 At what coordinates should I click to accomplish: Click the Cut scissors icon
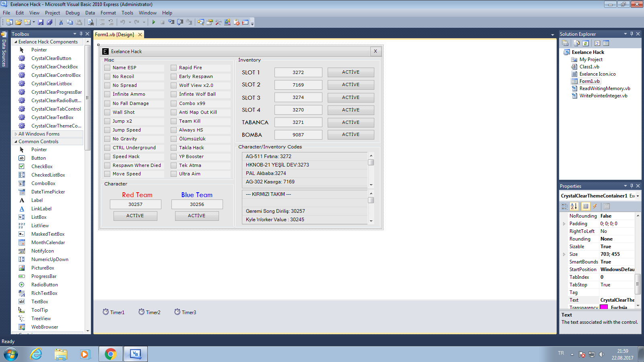click(x=61, y=23)
